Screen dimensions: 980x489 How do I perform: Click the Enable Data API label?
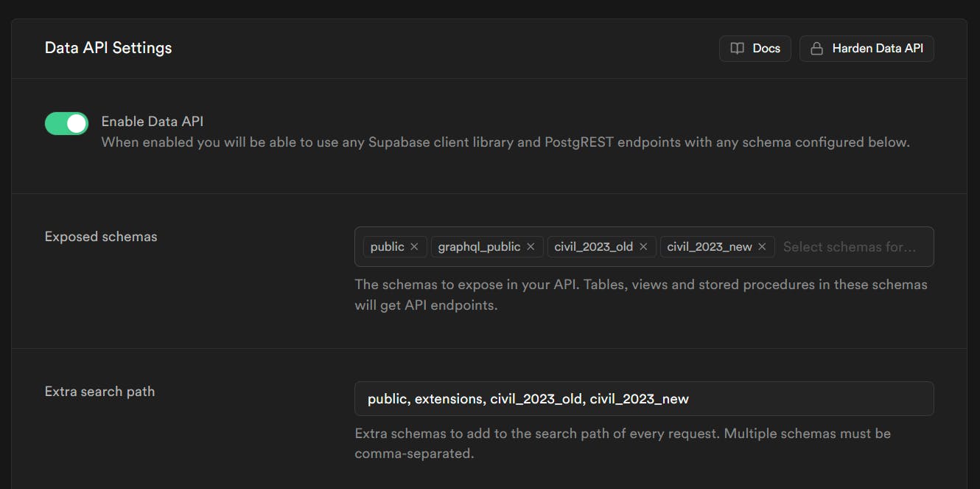[153, 122]
